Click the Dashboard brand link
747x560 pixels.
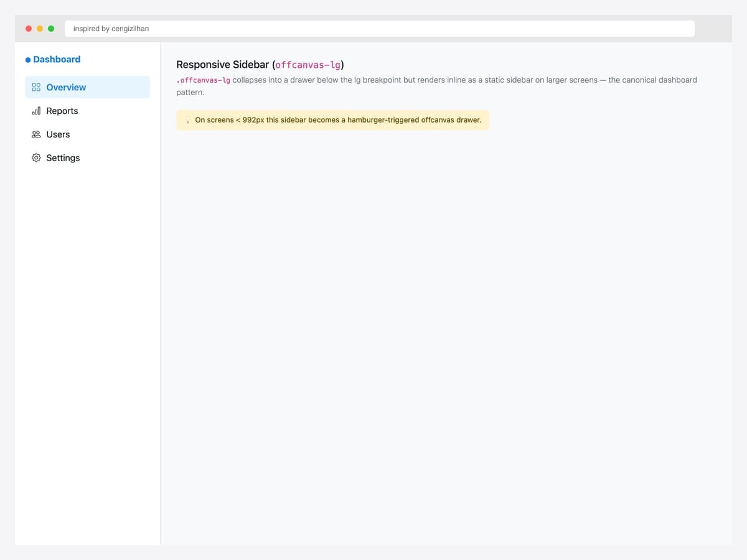pos(53,59)
